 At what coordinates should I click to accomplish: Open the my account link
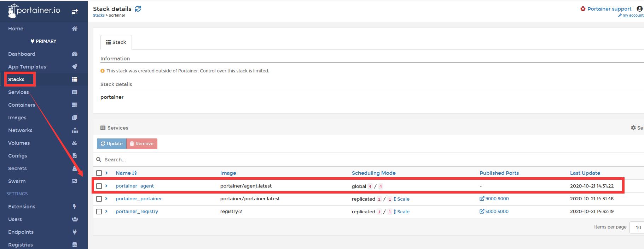pos(631,15)
